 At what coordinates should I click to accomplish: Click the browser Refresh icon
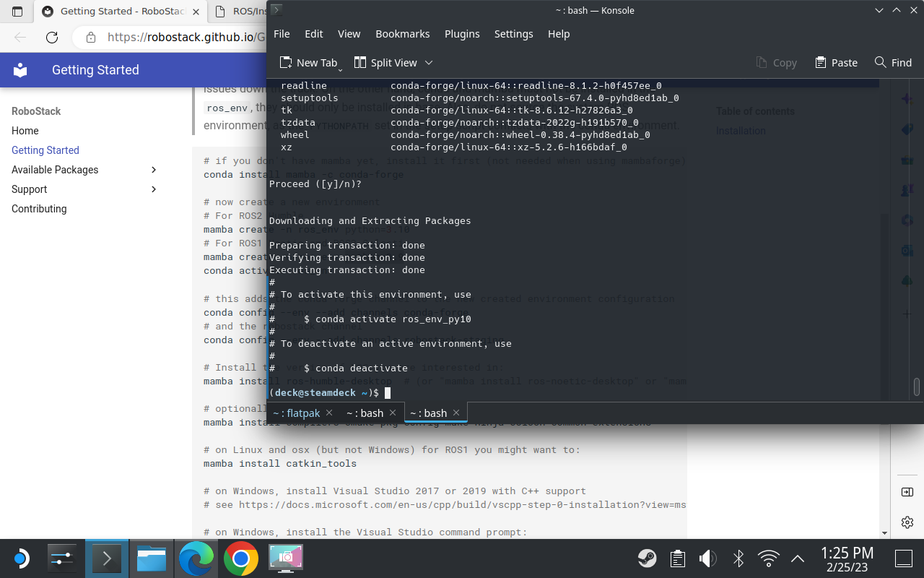pos(52,38)
